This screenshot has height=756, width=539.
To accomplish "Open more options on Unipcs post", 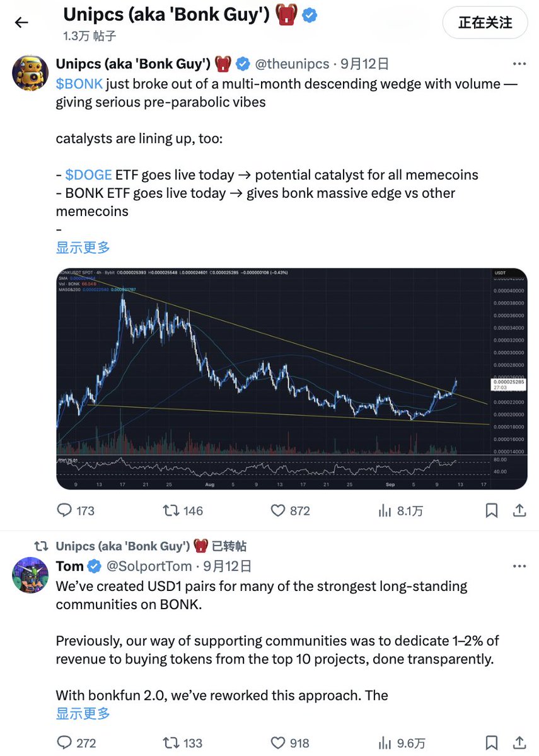I will (519, 64).
